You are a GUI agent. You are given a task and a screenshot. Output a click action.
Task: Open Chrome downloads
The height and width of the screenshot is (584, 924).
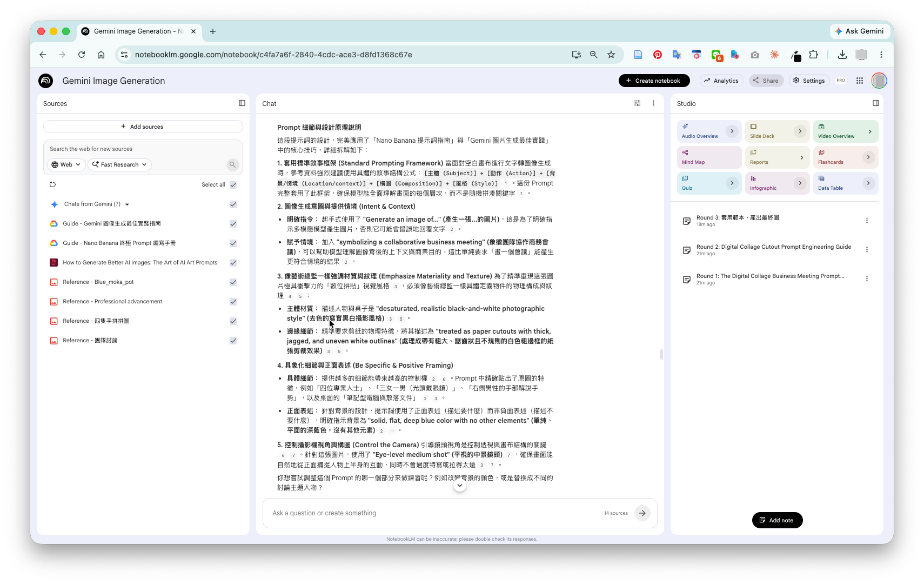point(842,55)
